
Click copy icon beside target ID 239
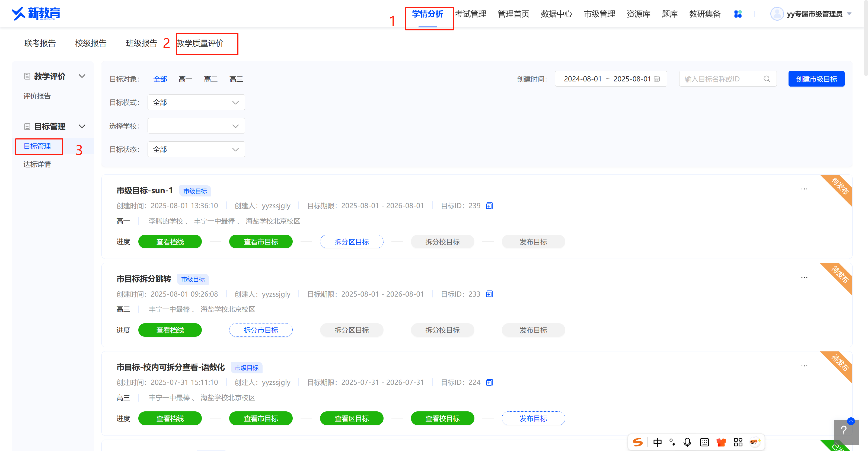(x=489, y=206)
